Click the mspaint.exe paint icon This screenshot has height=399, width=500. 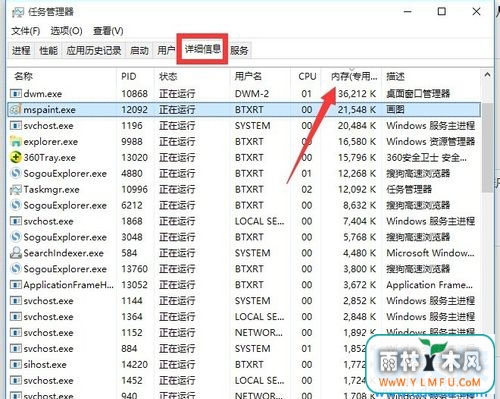[x=15, y=110]
